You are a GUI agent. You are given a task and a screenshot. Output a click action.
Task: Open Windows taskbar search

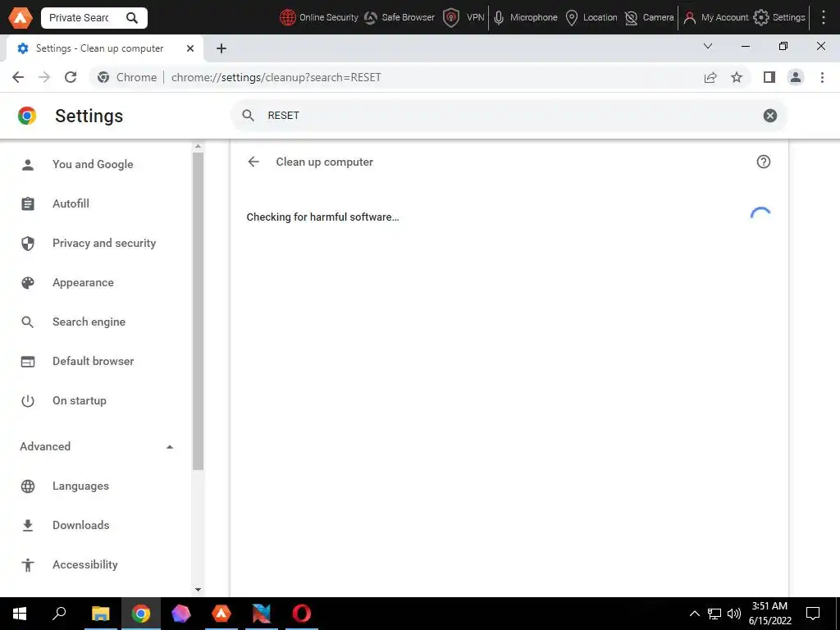59,614
